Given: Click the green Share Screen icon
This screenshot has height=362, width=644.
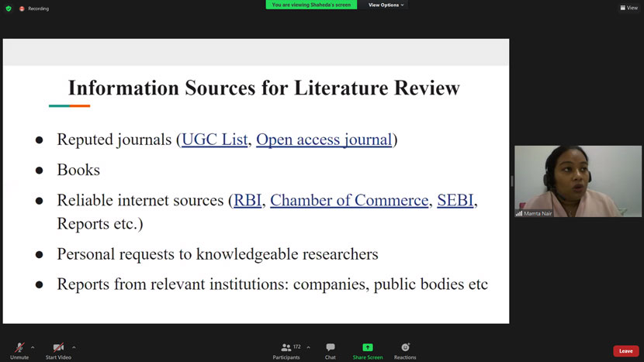Looking at the screenshot, I should tap(368, 348).
